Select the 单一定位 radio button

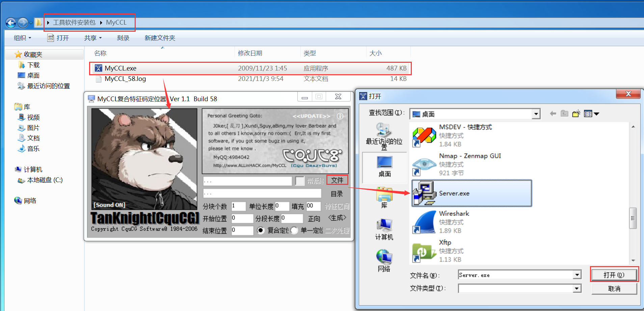coord(294,230)
